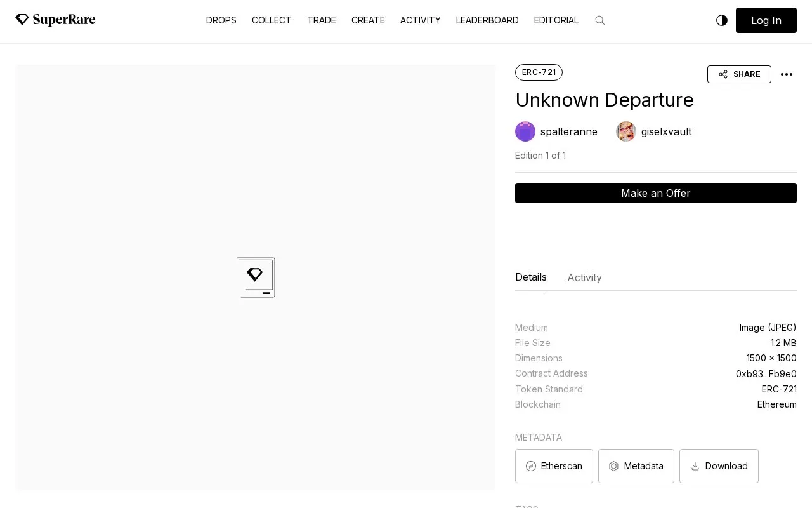Viewport: 812px width, 508px height.
Task: Click the ERC-721 token standard value
Action: tap(779, 389)
